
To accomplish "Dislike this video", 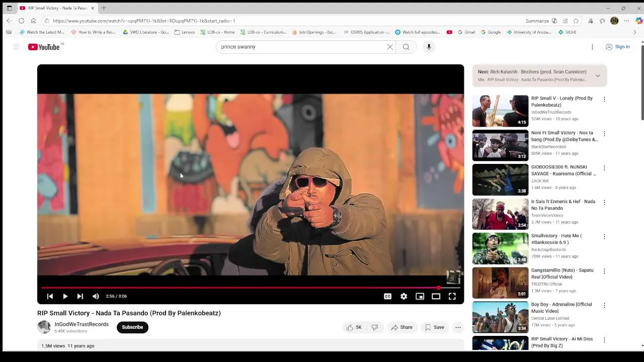I will click(x=375, y=327).
